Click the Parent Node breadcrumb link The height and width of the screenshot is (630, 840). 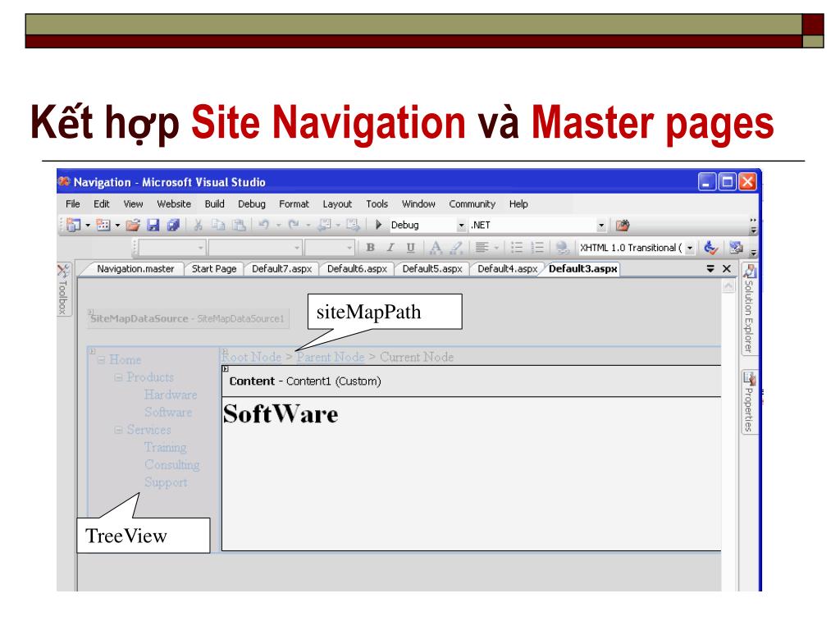(x=331, y=357)
